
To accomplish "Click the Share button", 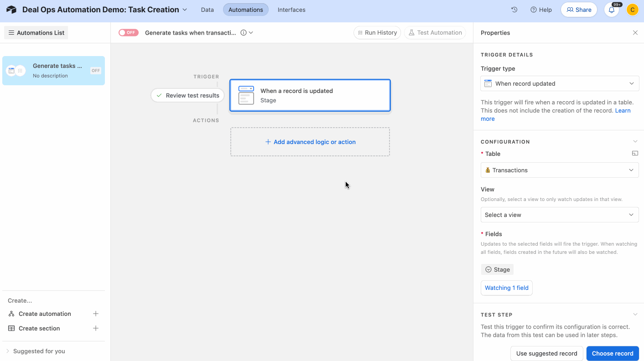I will pos(579,10).
